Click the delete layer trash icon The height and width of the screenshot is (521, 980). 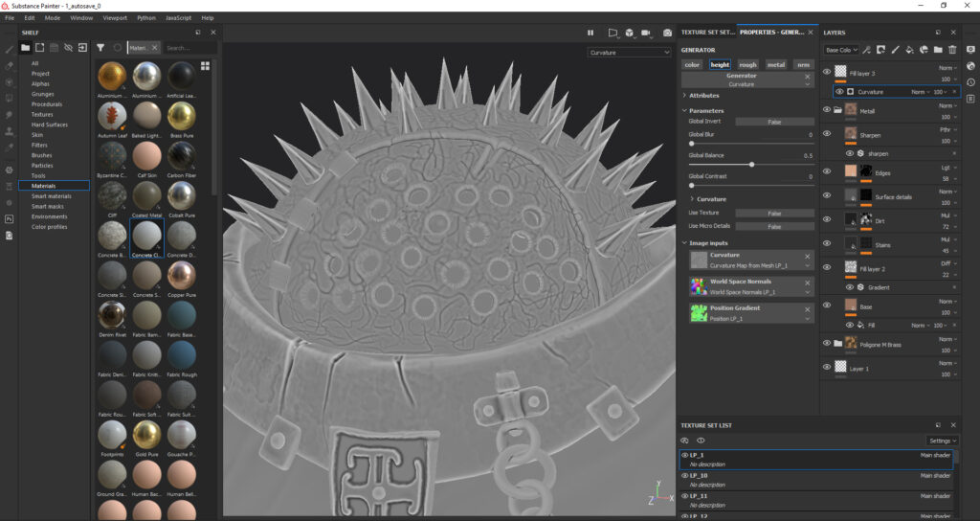[x=952, y=50]
